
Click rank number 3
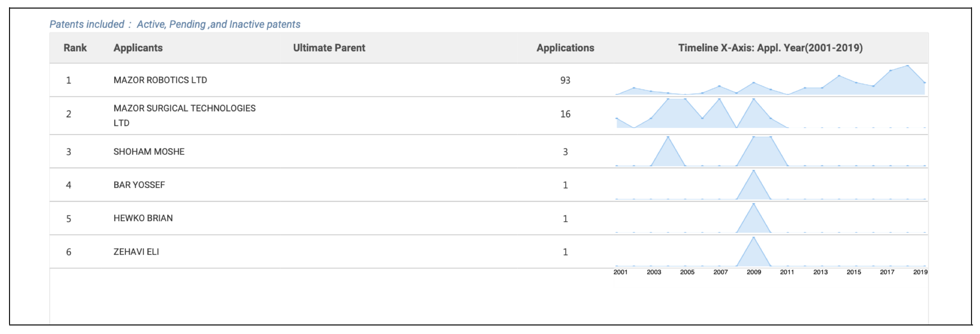pyautogui.click(x=68, y=152)
